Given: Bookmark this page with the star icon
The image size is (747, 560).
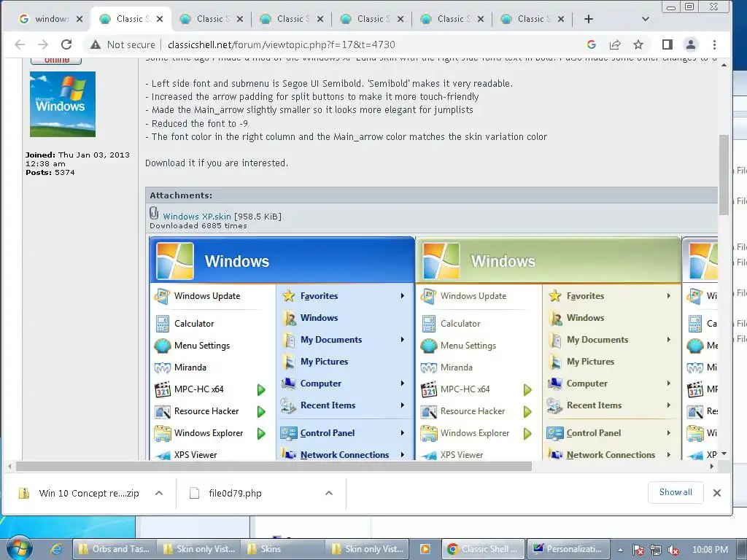Looking at the screenshot, I should tap(638, 44).
